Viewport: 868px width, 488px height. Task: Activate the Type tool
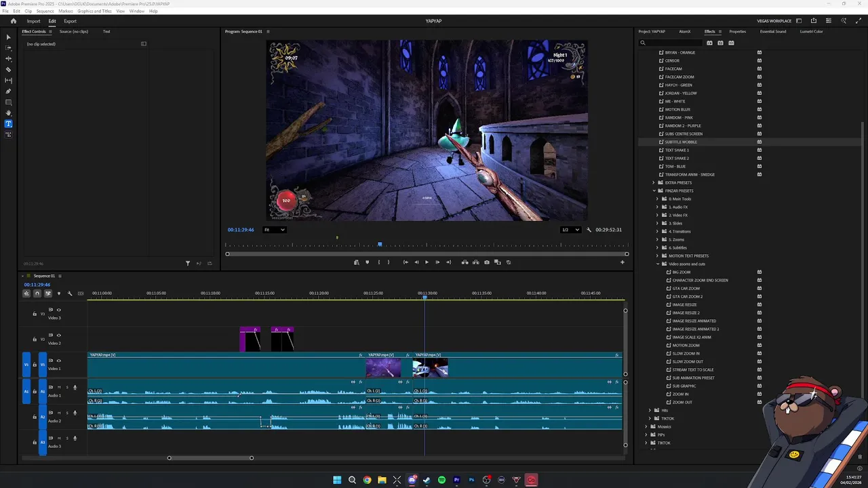pyautogui.click(x=8, y=123)
